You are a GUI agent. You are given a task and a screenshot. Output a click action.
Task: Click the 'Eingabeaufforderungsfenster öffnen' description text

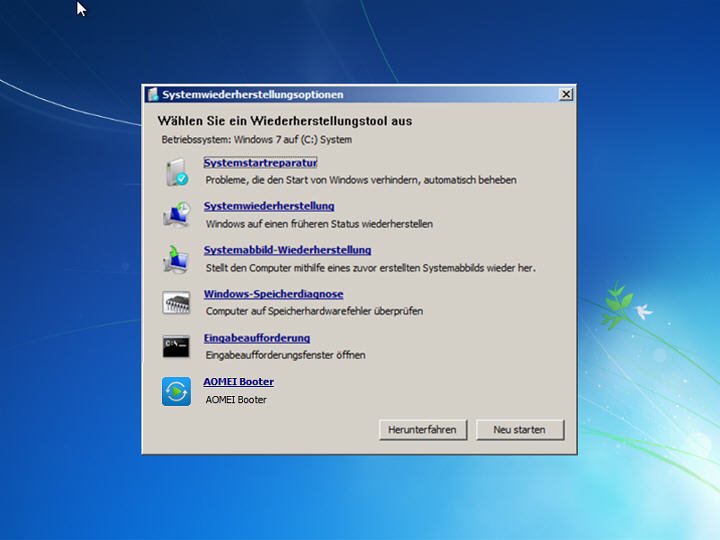[286, 355]
